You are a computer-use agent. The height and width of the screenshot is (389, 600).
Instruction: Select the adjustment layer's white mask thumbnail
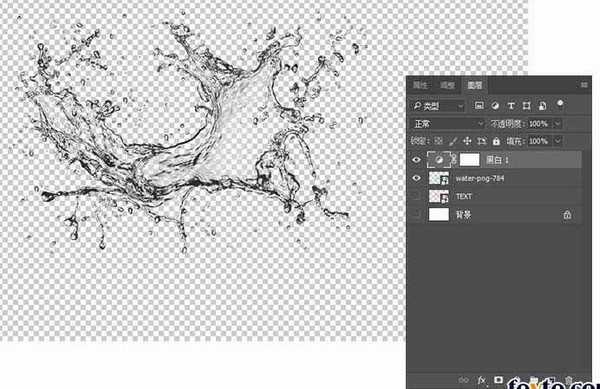[469, 160]
